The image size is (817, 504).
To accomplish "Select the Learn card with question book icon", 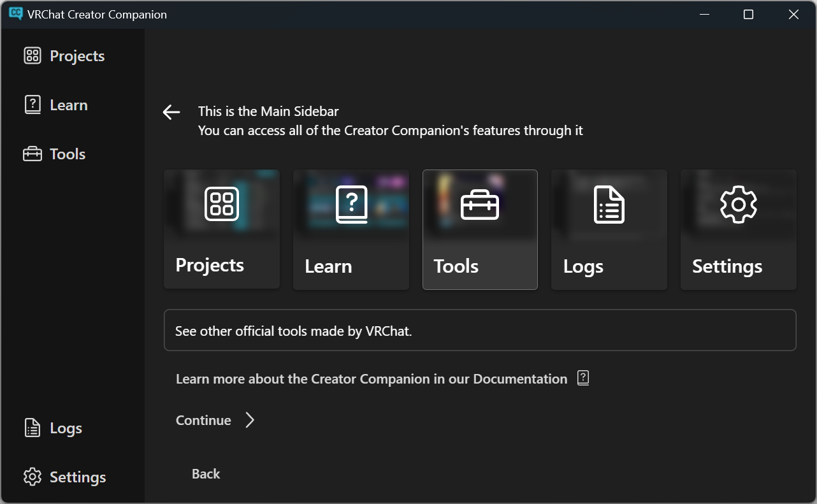I will [x=351, y=229].
